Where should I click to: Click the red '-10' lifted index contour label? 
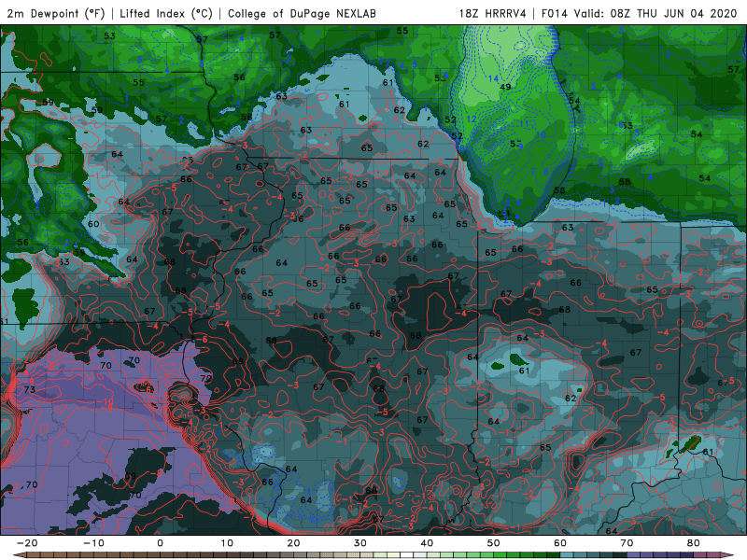pyautogui.click(x=106, y=402)
